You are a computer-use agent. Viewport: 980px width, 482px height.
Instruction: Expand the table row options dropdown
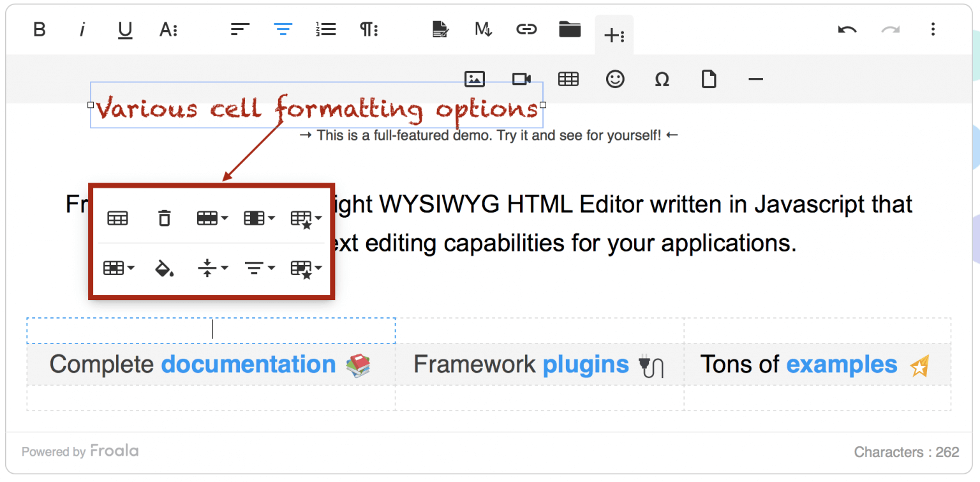pos(212,218)
